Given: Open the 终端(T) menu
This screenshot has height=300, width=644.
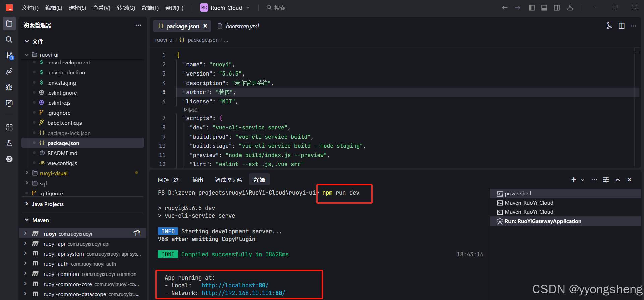Looking at the screenshot, I should pyautogui.click(x=150, y=8).
